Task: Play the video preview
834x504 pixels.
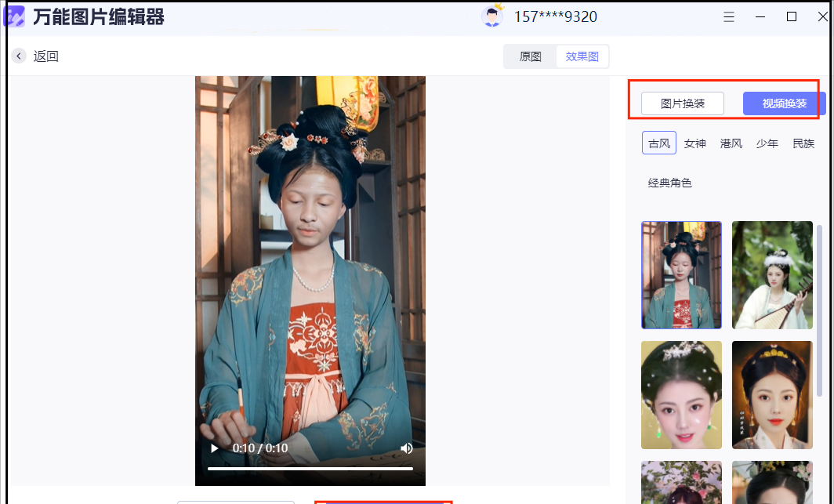Action: pyautogui.click(x=214, y=448)
